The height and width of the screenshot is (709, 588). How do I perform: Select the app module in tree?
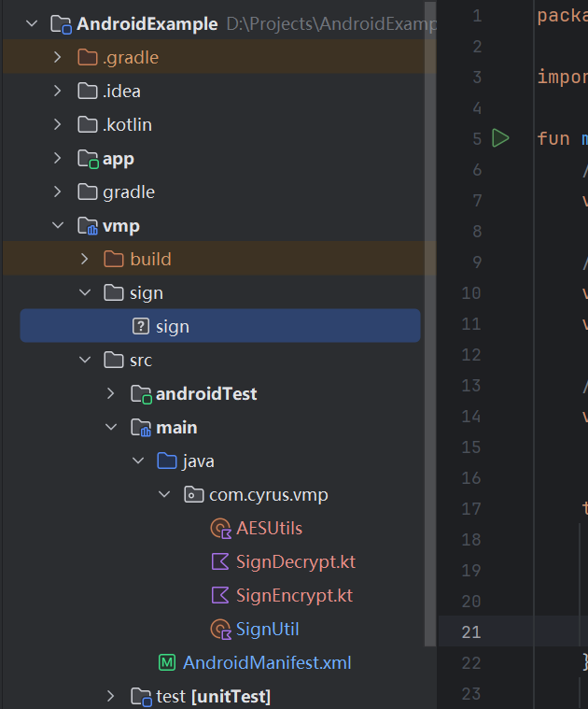coord(119,159)
